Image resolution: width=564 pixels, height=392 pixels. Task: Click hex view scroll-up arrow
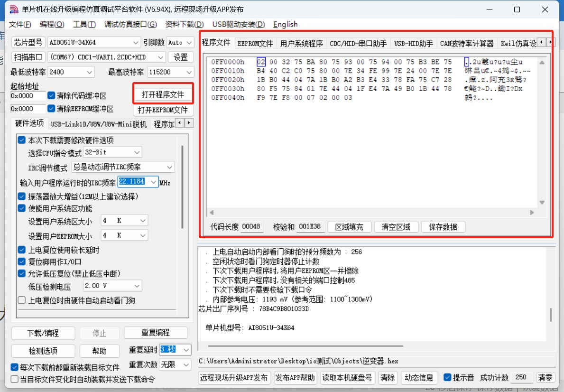click(542, 62)
